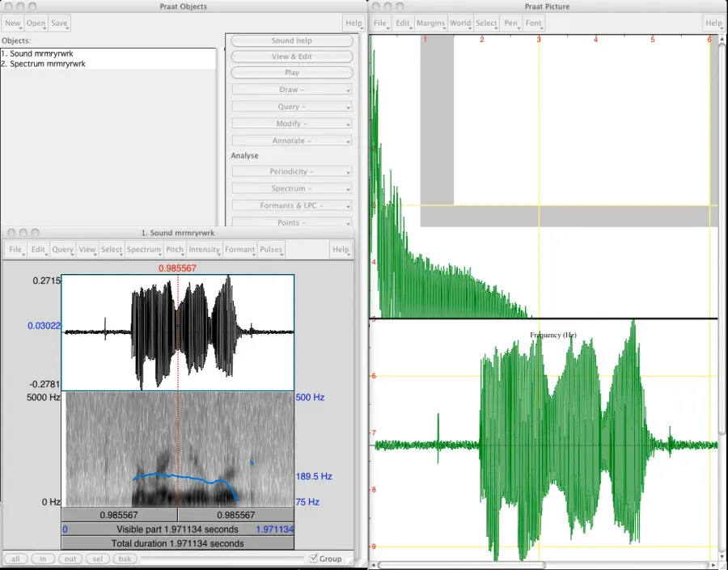Expand the Spectrum dropdown under Analyse
The height and width of the screenshot is (570, 728).
pos(291,188)
